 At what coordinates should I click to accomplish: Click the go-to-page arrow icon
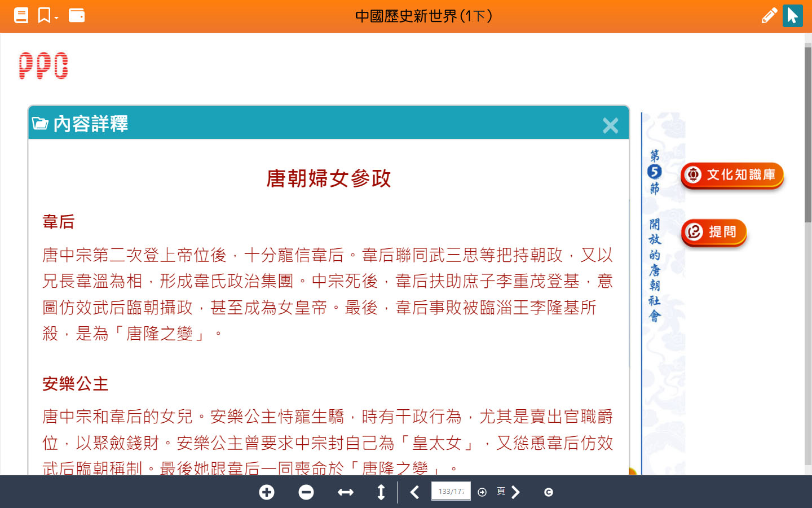coord(482,492)
